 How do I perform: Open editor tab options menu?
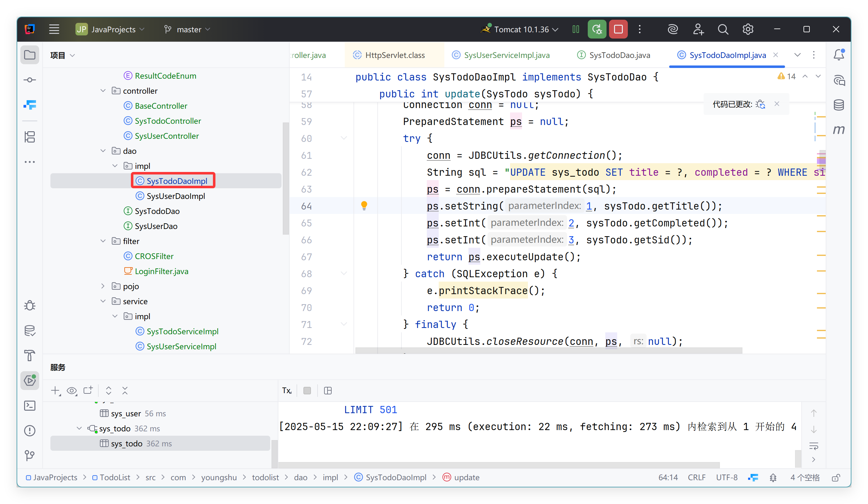[x=814, y=55]
